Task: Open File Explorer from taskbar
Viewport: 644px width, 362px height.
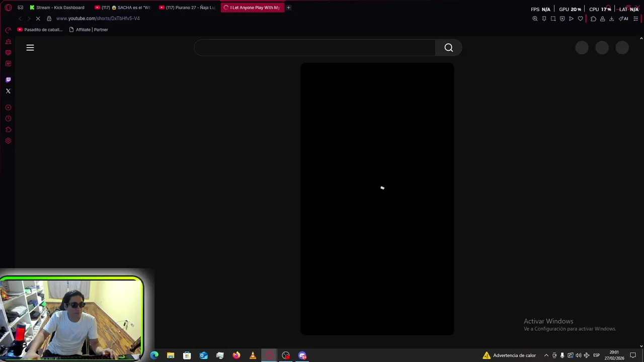Action: pos(171,355)
